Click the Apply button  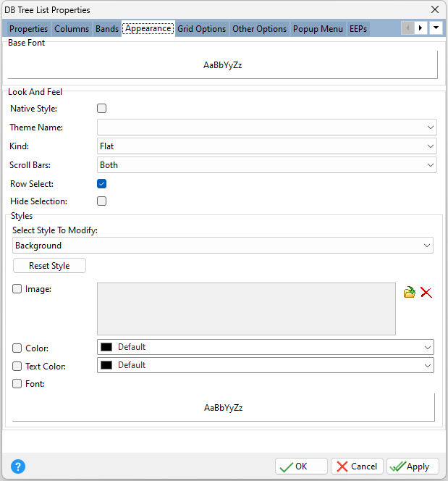[413, 467]
